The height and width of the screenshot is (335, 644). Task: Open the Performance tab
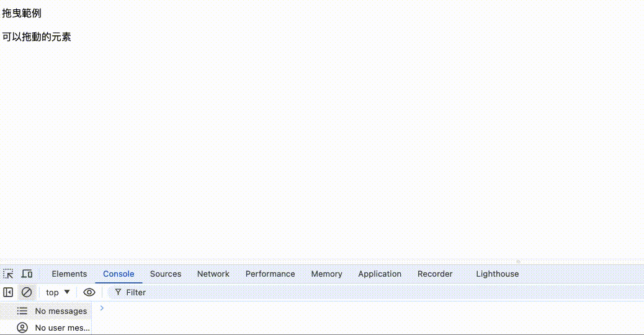click(x=270, y=274)
